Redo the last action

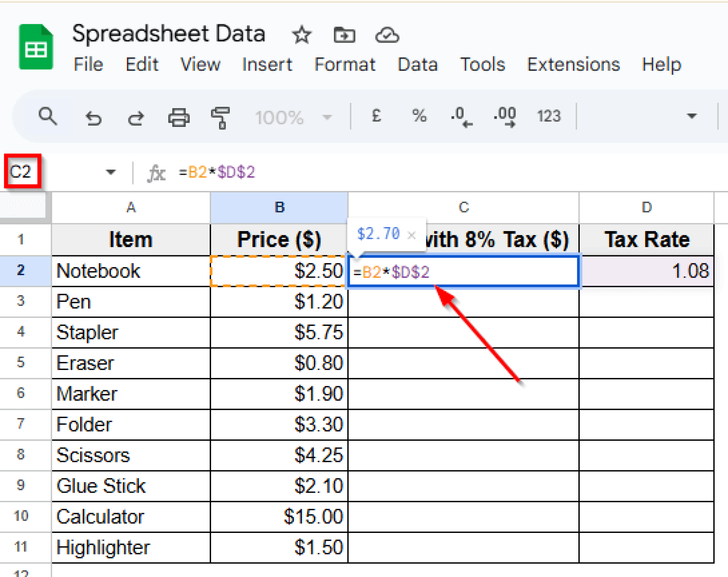point(136,117)
